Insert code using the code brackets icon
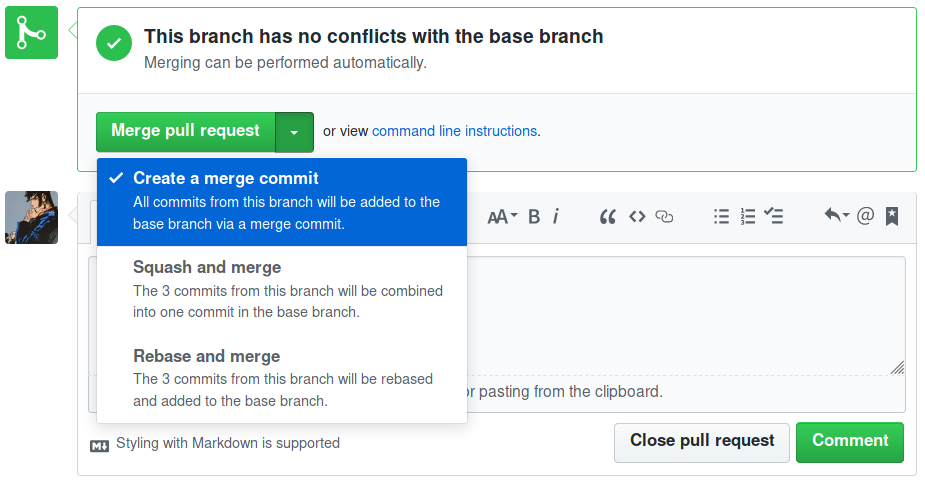 click(637, 217)
